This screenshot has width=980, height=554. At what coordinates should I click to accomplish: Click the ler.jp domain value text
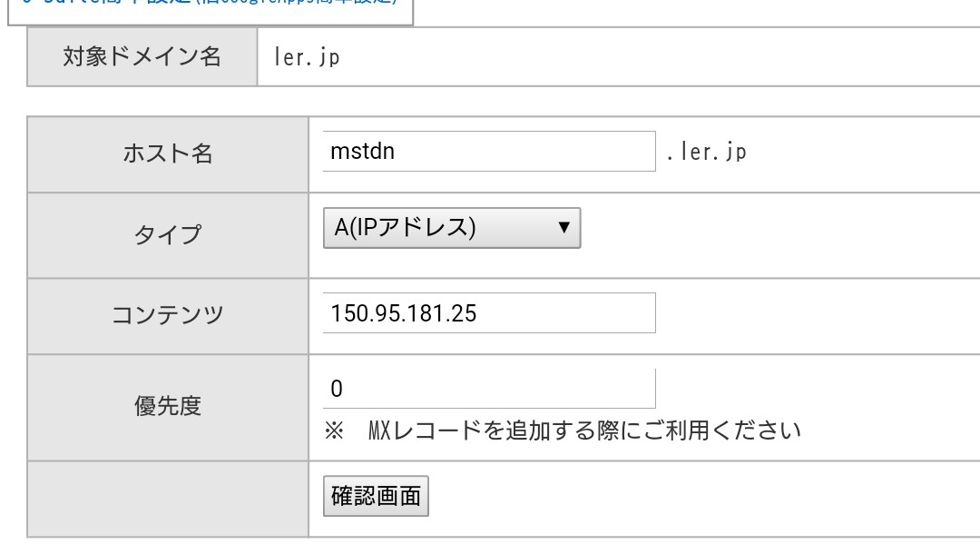(307, 57)
